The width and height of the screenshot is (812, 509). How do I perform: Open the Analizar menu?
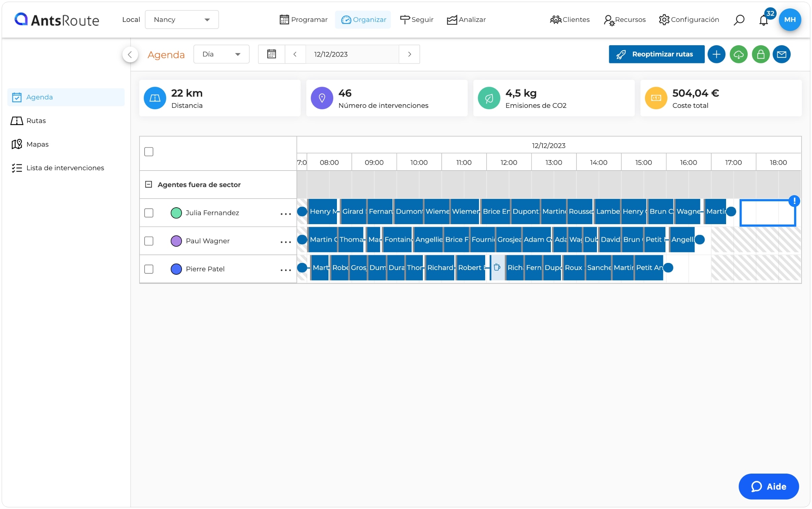(466, 20)
